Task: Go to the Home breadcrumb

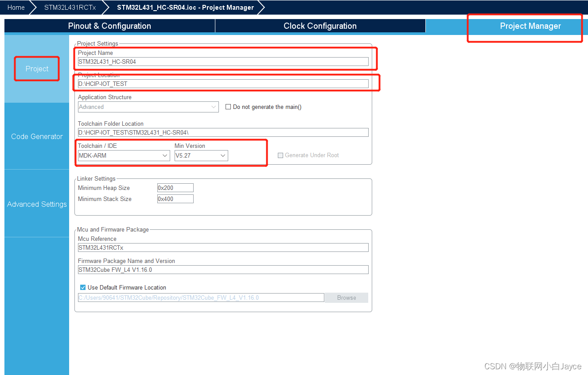Action: [16, 8]
